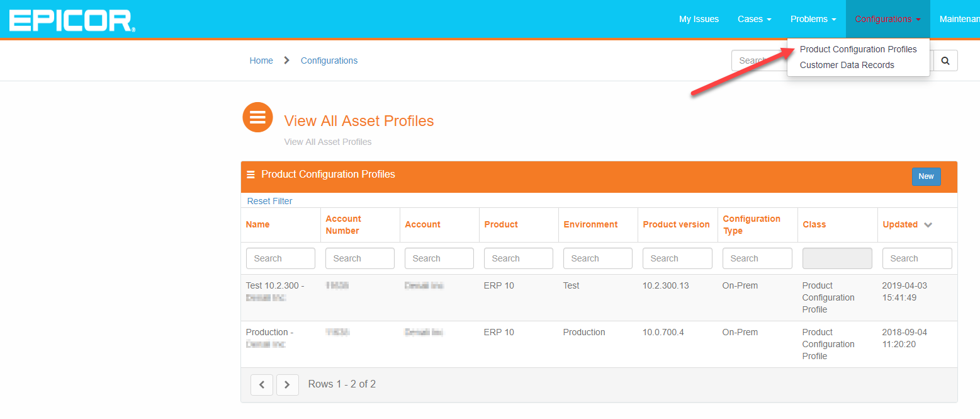Screen dimensions: 980x419
Task: Sort by Product version column
Action: point(676,224)
